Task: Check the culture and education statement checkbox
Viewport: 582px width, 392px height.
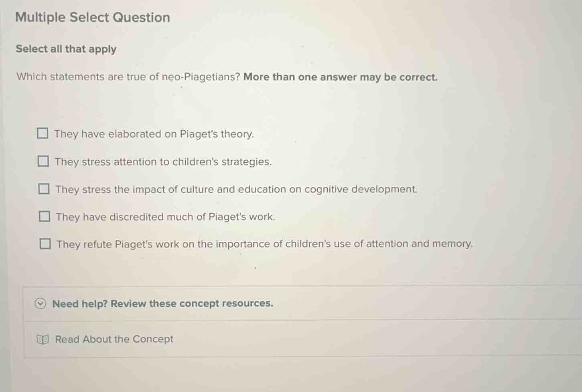Action: pos(43,188)
